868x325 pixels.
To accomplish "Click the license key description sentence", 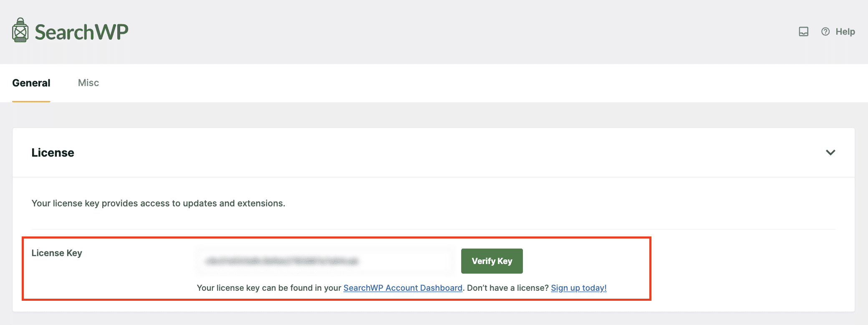I will coord(159,203).
